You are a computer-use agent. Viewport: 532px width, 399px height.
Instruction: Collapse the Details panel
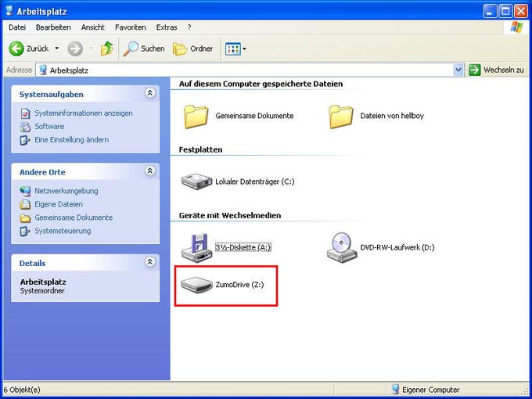[150, 261]
